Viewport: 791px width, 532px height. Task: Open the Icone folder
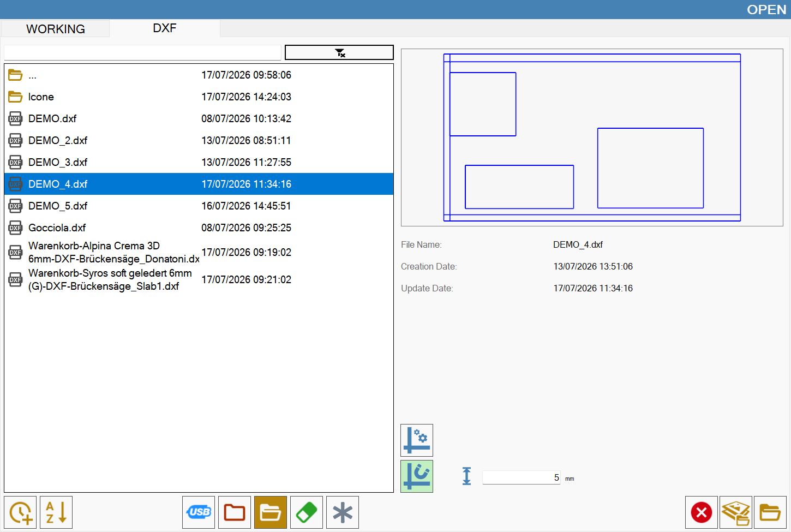pos(199,97)
